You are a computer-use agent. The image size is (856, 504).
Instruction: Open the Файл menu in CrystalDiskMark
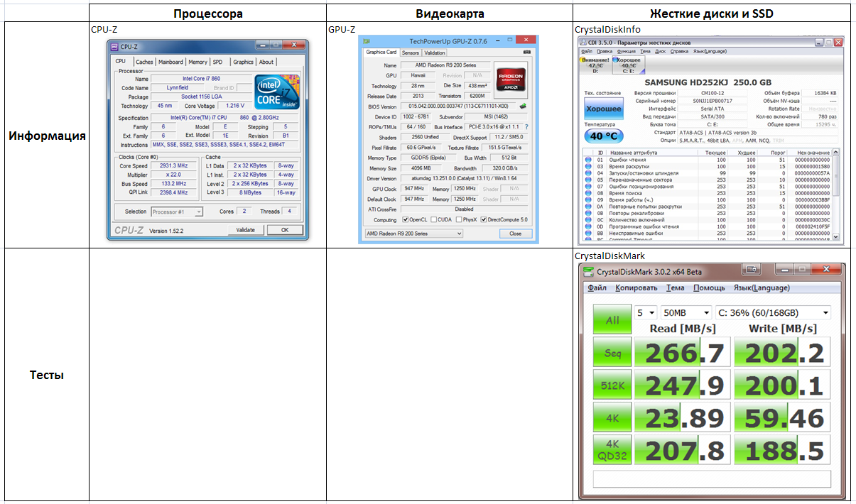click(597, 288)
